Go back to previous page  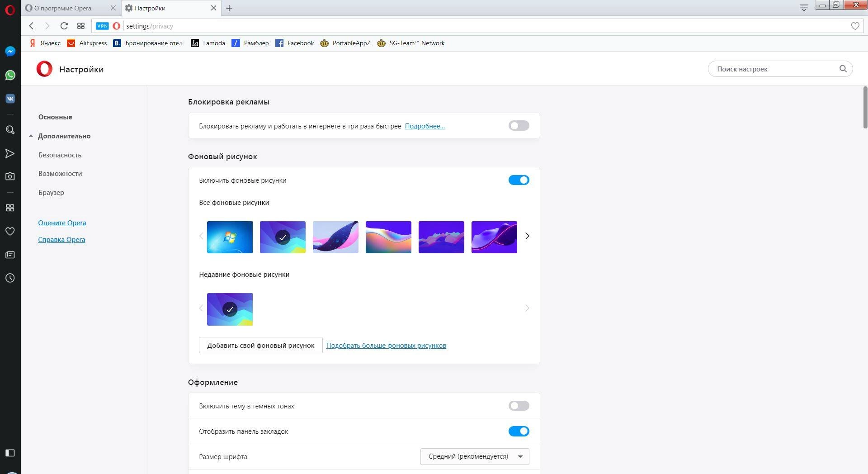pos(31,26)
